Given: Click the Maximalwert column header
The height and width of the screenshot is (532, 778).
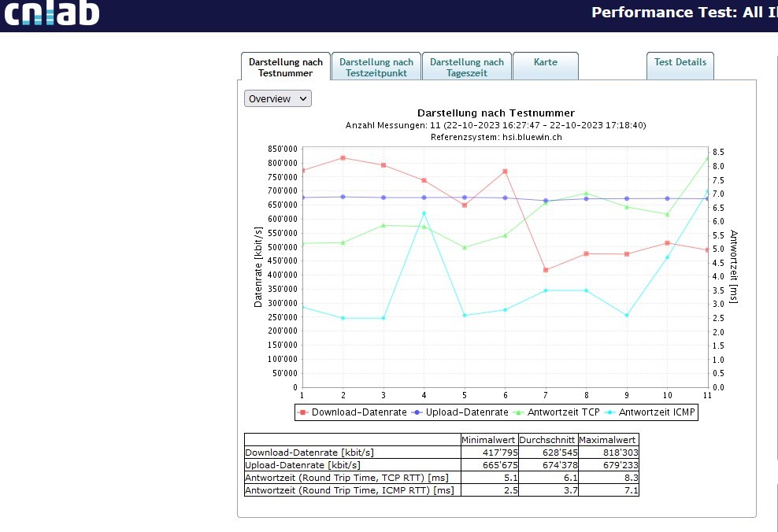Looking at the screenshot, I should pyautogui.click(x=607, y=440).
